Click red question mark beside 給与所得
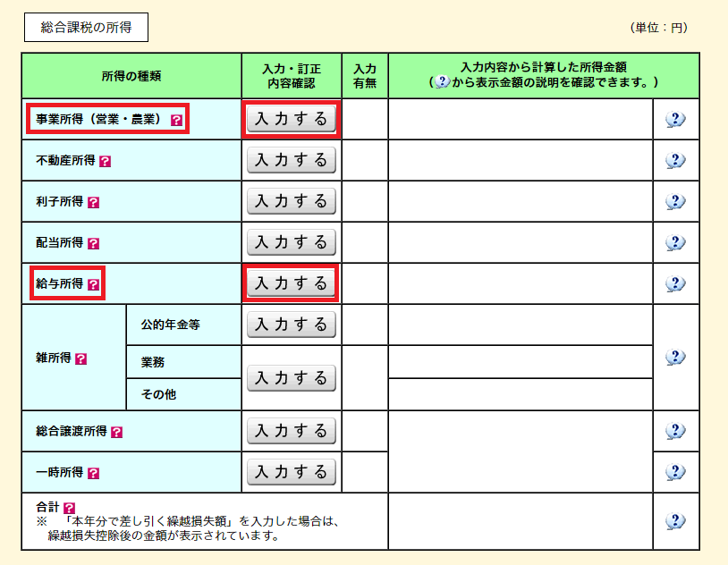728x565 pixels. click(x=94, y=284)
